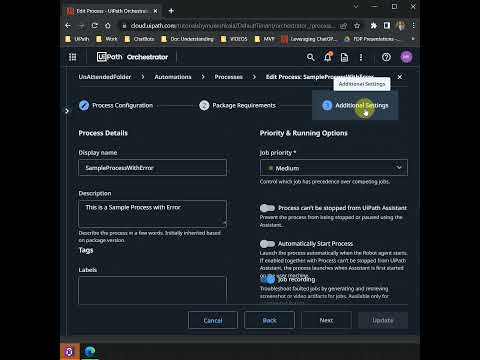Open the Chrome three-dot menu

(413, 25)
